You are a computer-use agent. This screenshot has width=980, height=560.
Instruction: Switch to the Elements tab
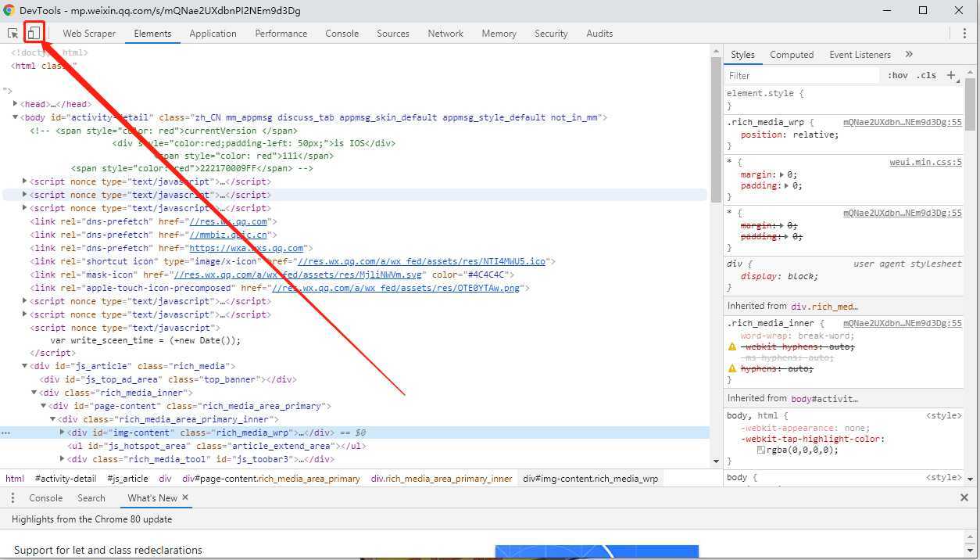point(152,34)
